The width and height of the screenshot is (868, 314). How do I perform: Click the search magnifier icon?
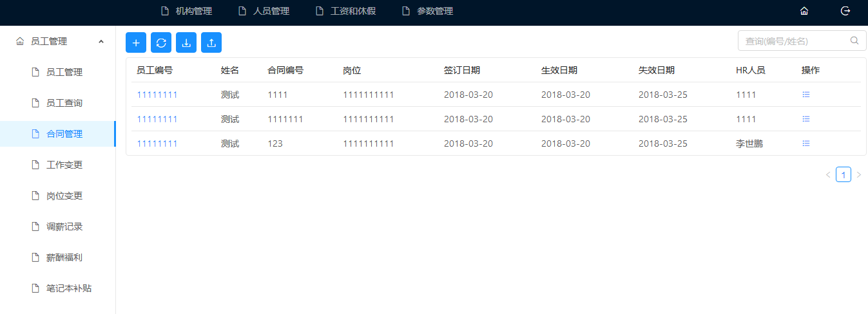point(854,41)
